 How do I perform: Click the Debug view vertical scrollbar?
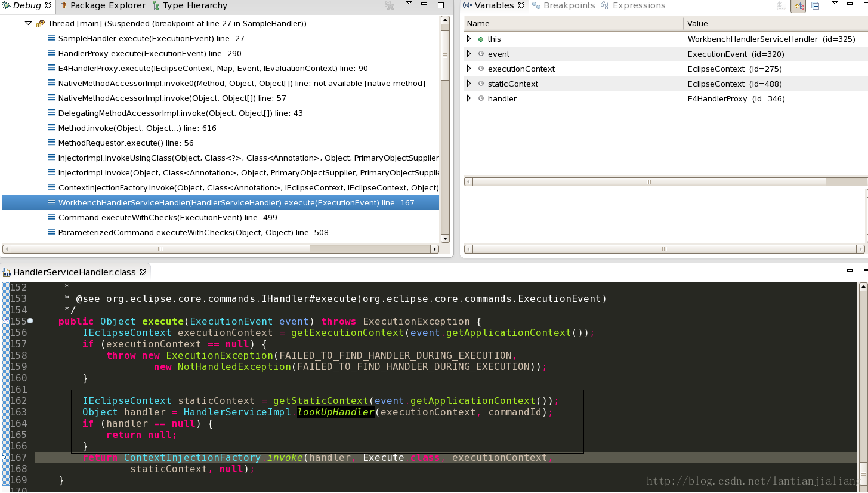(x=445, y=129)
